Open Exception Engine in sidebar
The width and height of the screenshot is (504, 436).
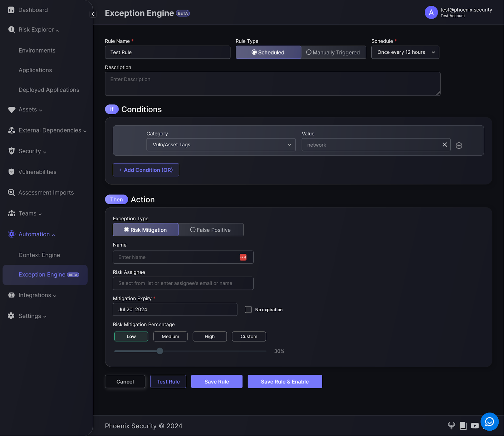click(45, 275)
